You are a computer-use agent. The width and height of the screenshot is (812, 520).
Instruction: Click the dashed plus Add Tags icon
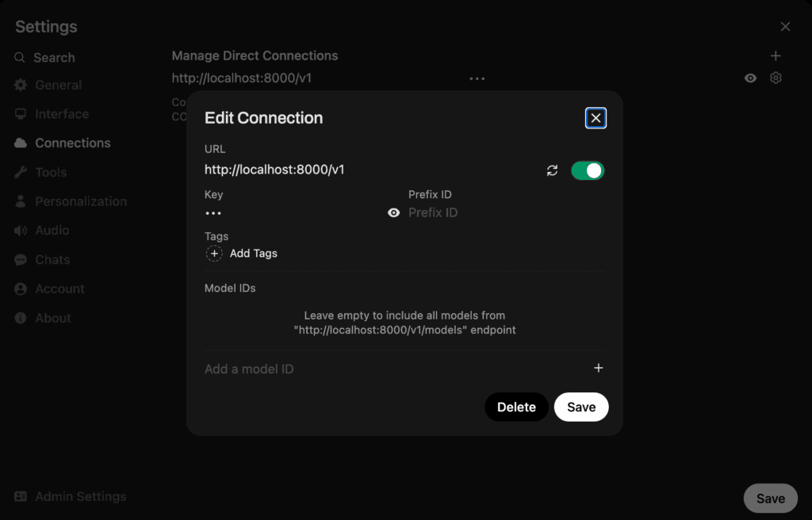[x=214, y=254]
